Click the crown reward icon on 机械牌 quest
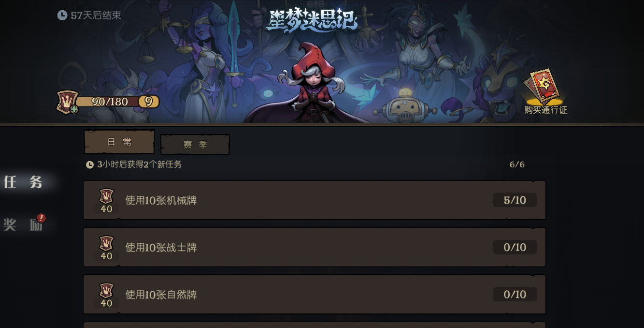This screenshot has width=644, height=328. tap(106, 196)
